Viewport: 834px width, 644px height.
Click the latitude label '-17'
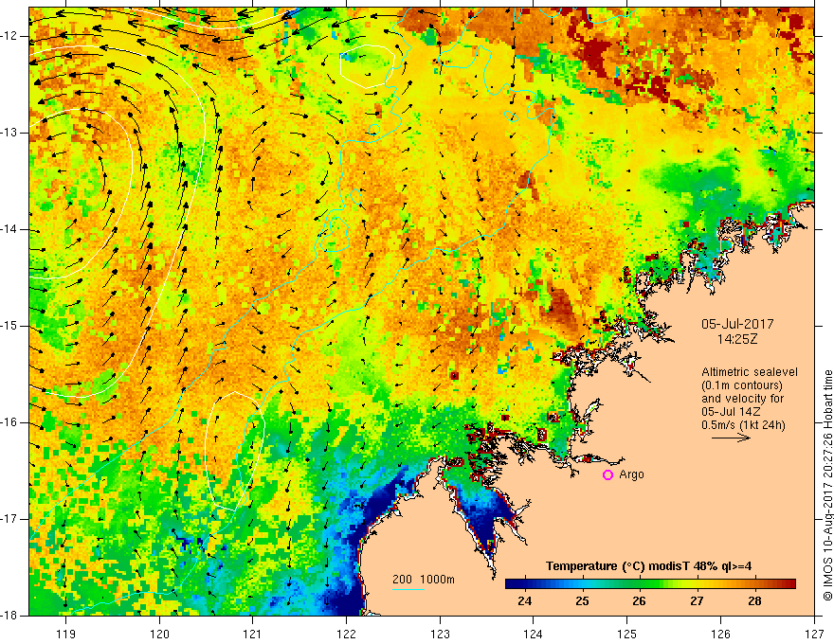coord(9,519)
